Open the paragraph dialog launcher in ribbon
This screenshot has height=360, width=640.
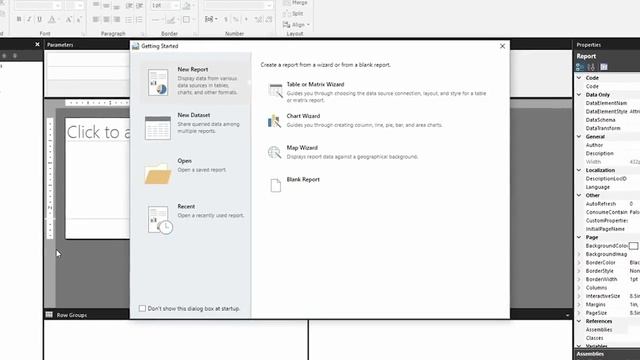pyautogui.click(x=142, y=34)
